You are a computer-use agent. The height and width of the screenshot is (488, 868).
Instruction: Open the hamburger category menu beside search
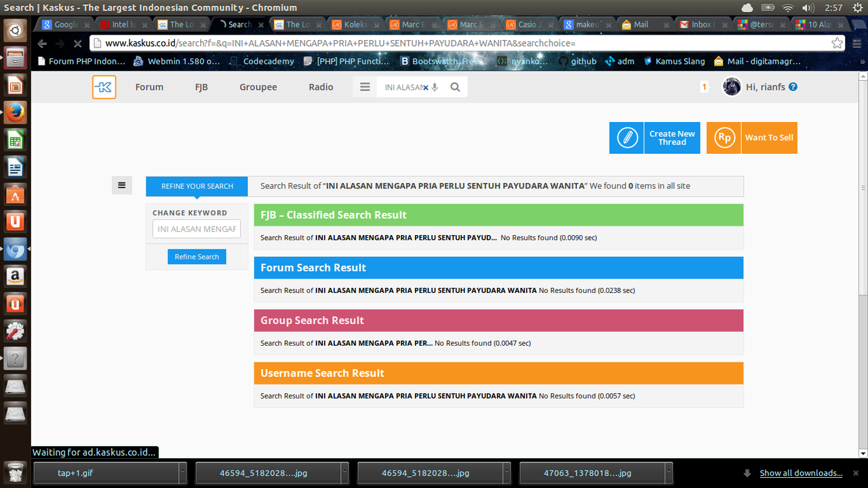(365, 87)
